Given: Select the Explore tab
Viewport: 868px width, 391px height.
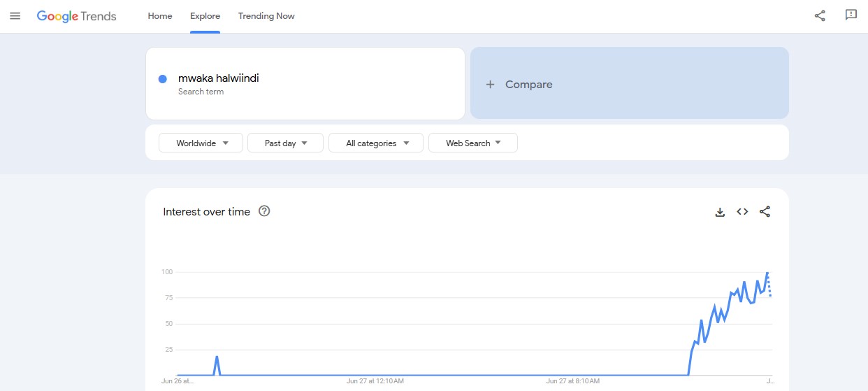Looking at the screenshot, I should coord(205,16).
